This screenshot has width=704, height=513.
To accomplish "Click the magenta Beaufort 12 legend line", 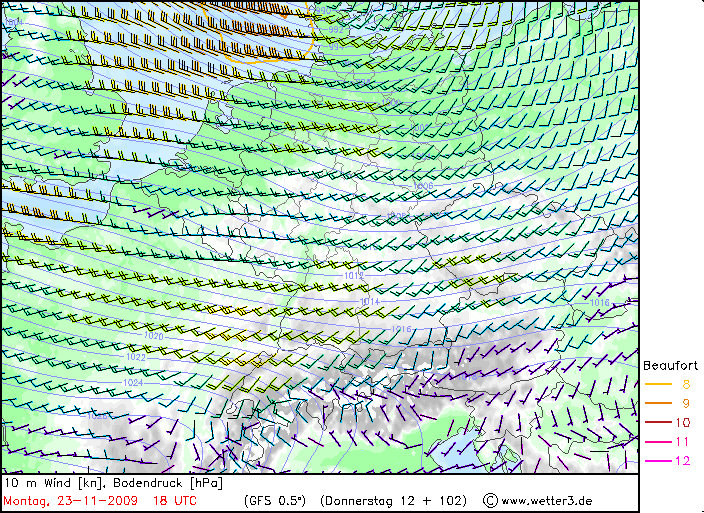I will tap(658, 461).
